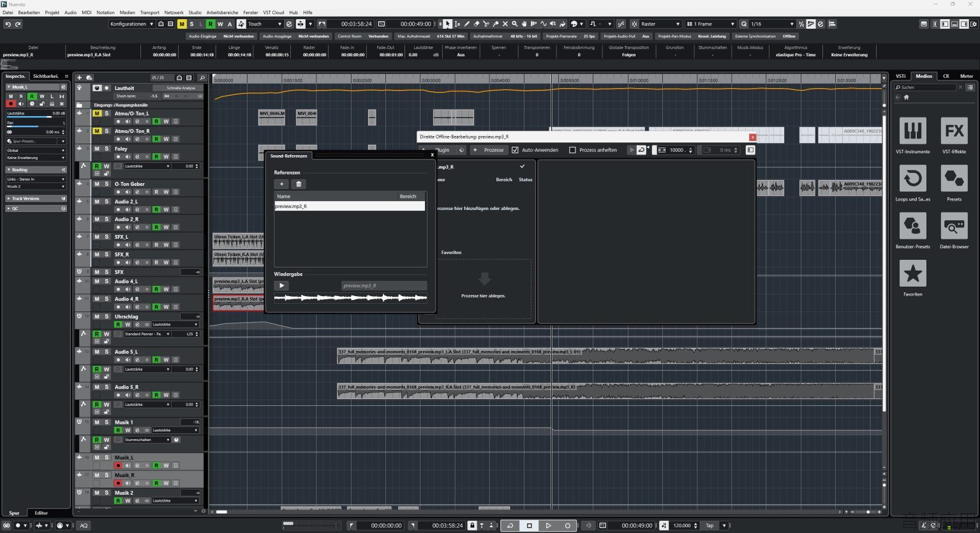Open Benutzer-Presets tile

click(x=912, y=230)
